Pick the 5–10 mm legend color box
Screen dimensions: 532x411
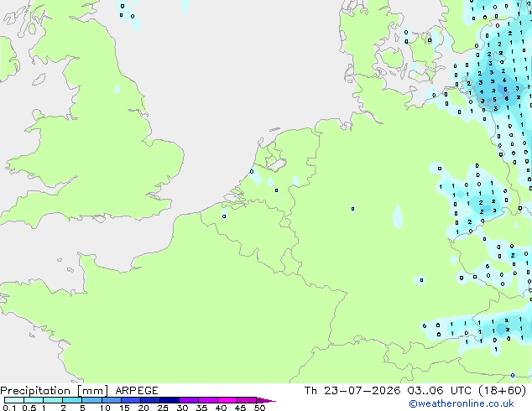pos(91,400)
